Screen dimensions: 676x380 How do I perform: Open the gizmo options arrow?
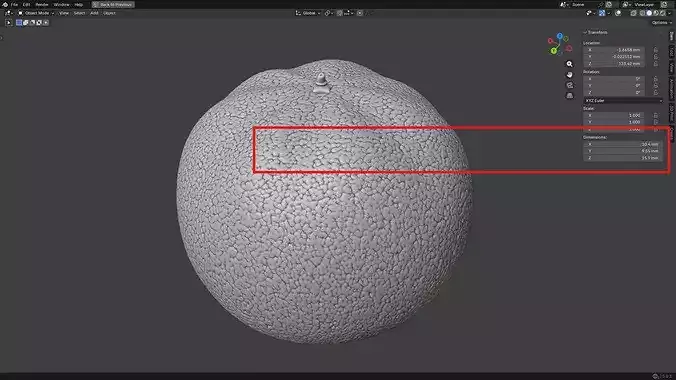pyautogui.click(x=608, y=13)
